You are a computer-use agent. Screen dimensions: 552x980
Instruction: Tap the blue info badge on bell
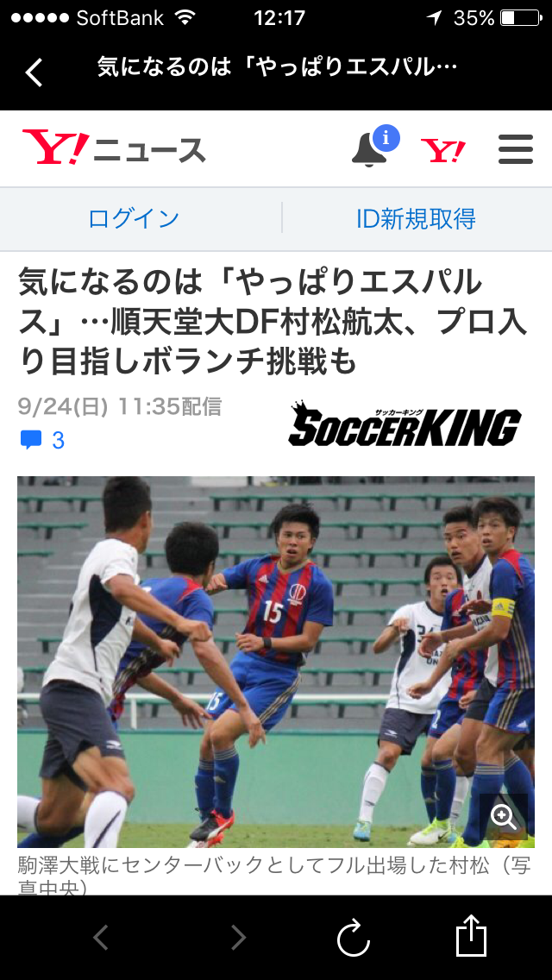tap(386, 137)
